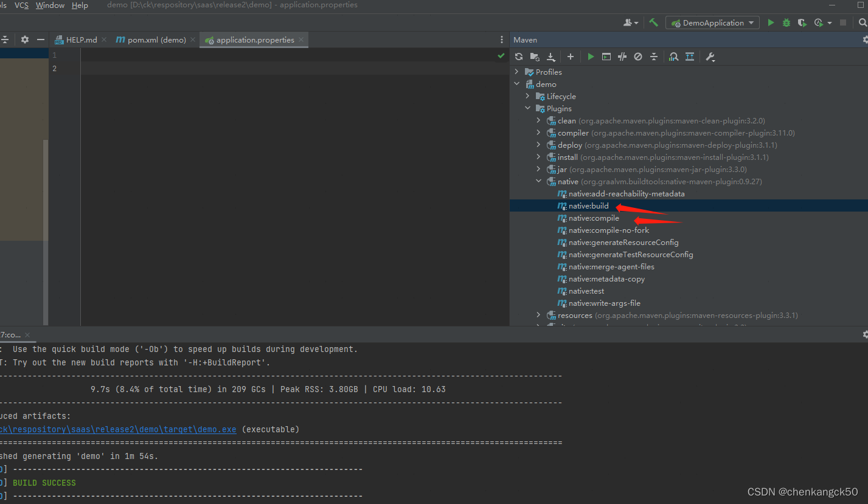Open profiler run options
The height and width of the screenshot is (504, 868).
822,22
